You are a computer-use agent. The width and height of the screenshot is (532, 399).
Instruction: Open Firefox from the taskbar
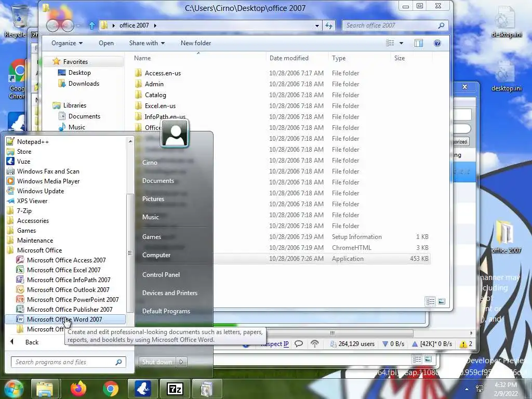(x=78, y=389)
